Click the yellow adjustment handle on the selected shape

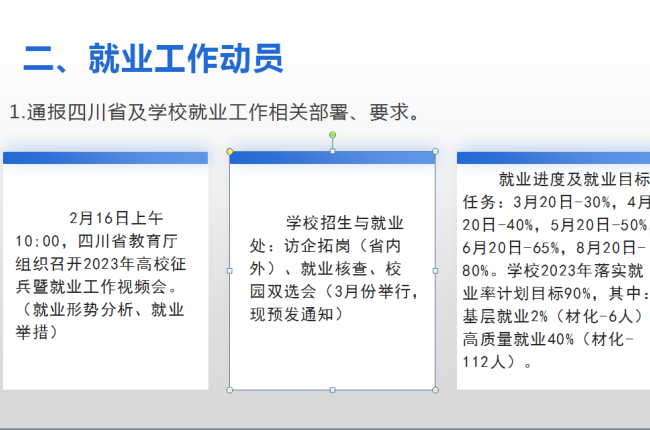[230, 152]
